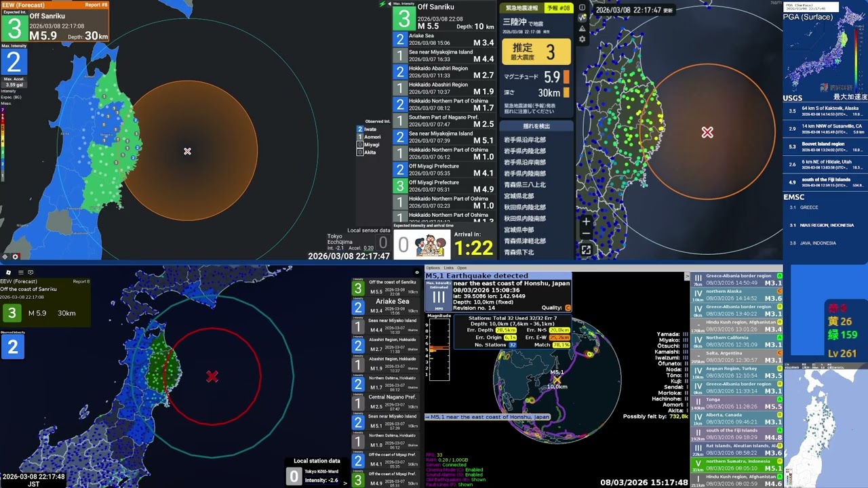Click family under table illustration icon

tap(432, 245)
